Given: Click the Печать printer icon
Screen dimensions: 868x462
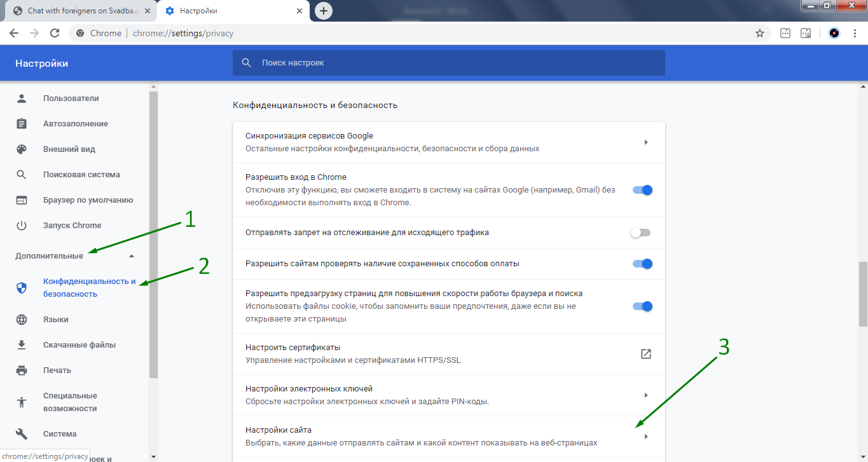Looking at the screenshot, I should pyautogui.click(x=22, y=370).
